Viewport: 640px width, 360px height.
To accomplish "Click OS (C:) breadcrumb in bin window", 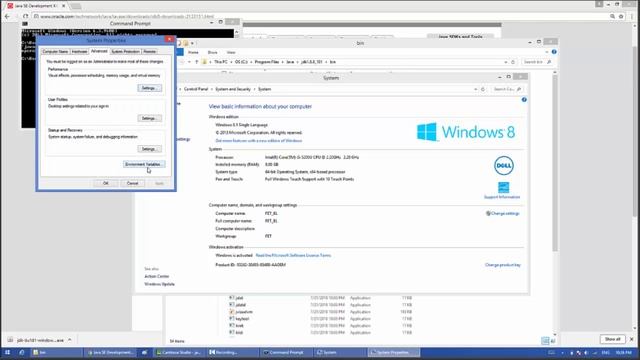I will 241,62.
